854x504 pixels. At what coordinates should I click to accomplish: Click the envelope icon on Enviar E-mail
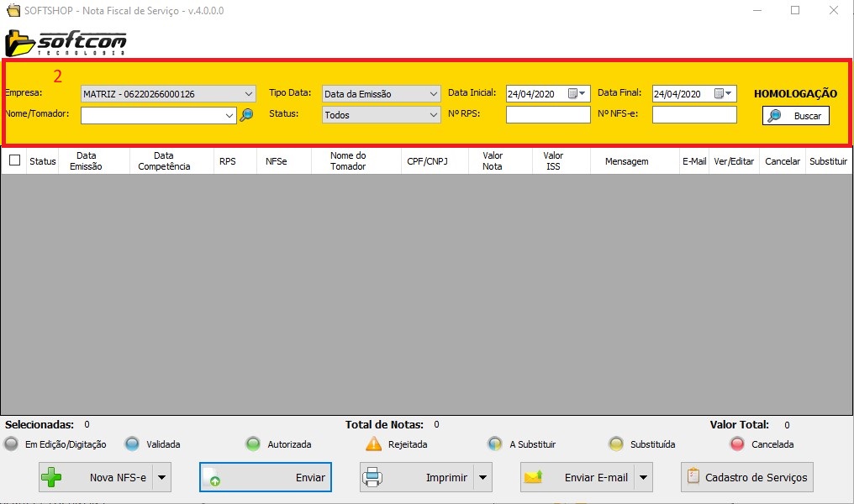[533, 477]
